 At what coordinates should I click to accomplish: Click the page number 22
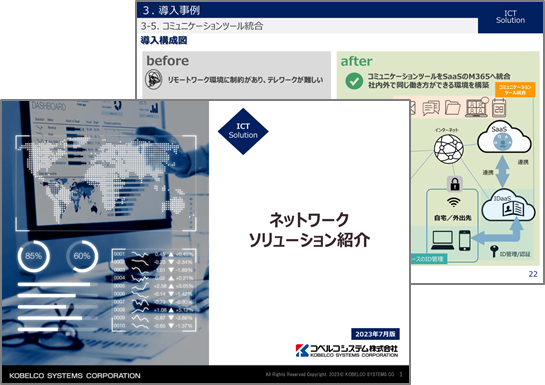(x=533, y=274)
